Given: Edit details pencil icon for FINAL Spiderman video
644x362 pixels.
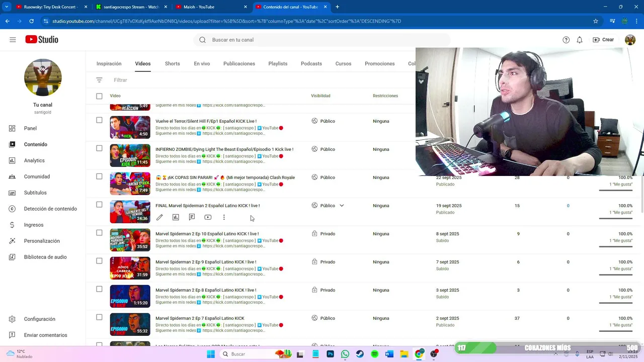Looking at the screenshot, I should [x=159, y=217].
